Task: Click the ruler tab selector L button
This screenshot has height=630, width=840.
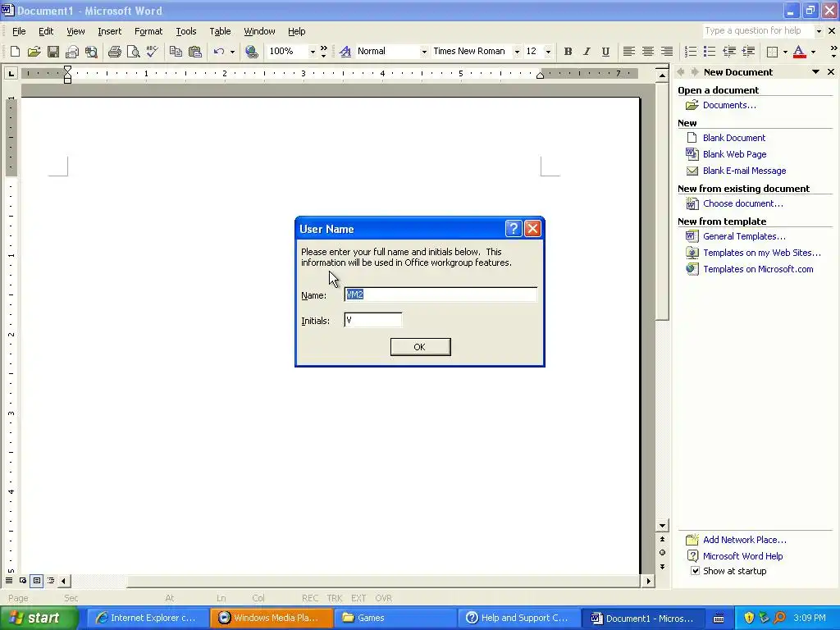Action: click(x=11, y=73)
